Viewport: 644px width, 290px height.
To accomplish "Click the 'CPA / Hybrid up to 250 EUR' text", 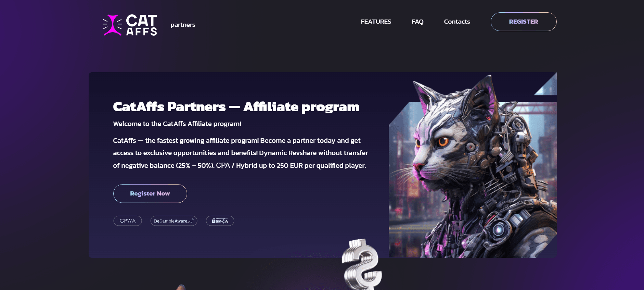I will point(259,165).
